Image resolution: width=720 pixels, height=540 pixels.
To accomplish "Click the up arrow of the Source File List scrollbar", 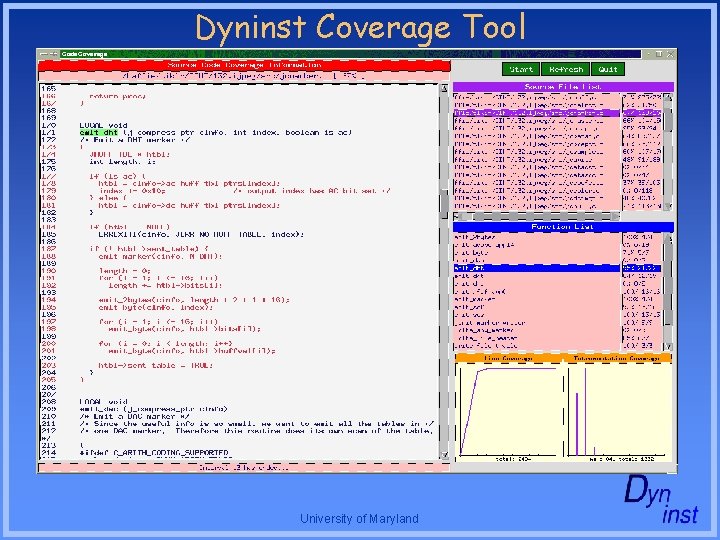I will (668, 97).
